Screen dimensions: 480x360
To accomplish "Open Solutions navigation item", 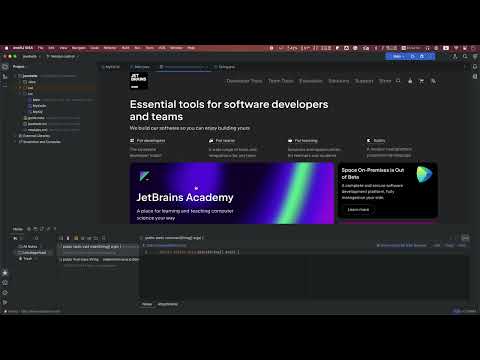I will (338, 81).
